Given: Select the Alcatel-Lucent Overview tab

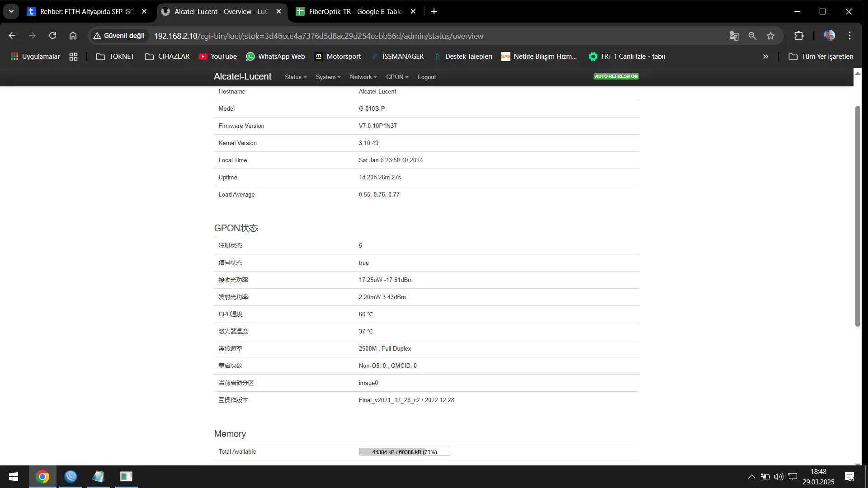Looking at the screenshot, I should tap(221, 12).
